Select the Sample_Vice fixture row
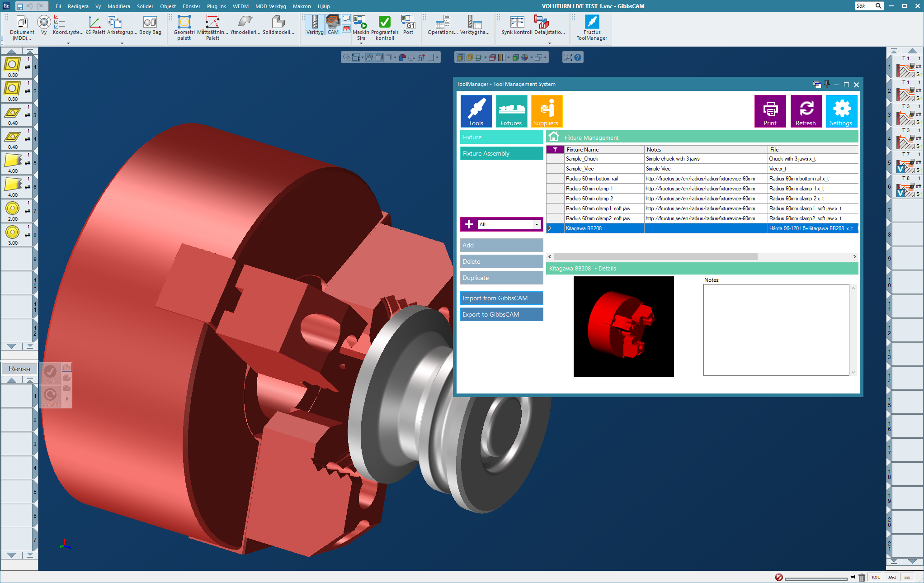The image size is (924, 583). pos(701,169)
